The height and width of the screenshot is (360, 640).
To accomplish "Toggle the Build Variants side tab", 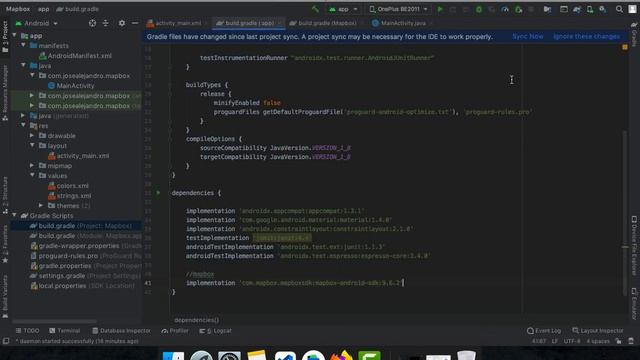I will click(5, 296).
